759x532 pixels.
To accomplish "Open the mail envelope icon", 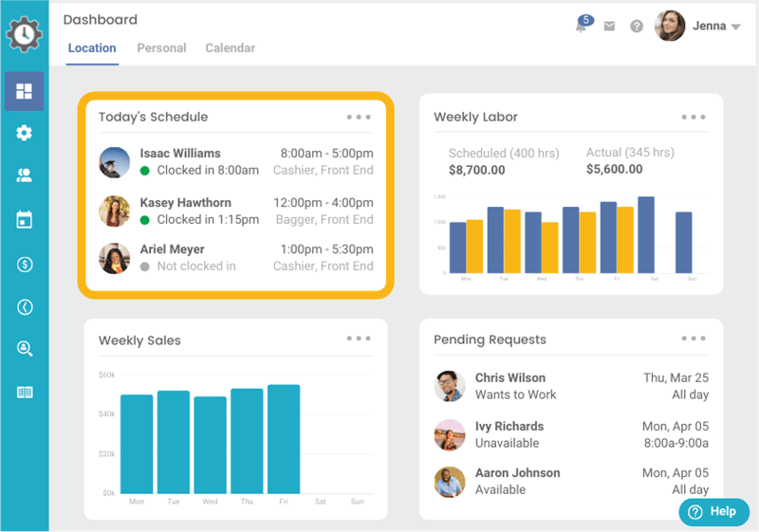I will (609, 27).
